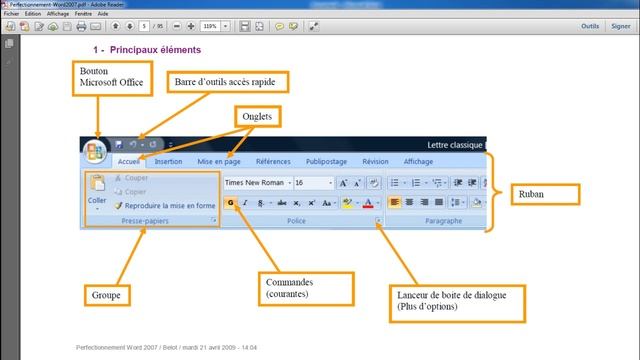Click the Copier command
The width and height of the screenshot is (640, 360).
131,192
